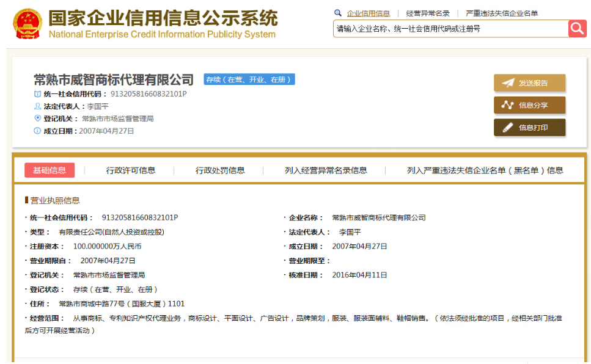Click the 发送报告 button
Image resolution: width=591 pixels, height=364 pixels.
pos(529,83)
